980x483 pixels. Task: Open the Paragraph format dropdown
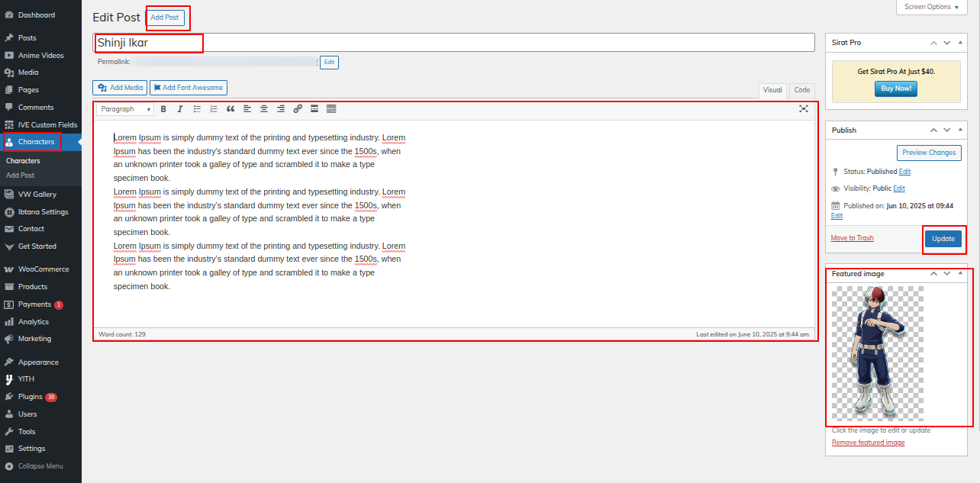pos(125,109)
